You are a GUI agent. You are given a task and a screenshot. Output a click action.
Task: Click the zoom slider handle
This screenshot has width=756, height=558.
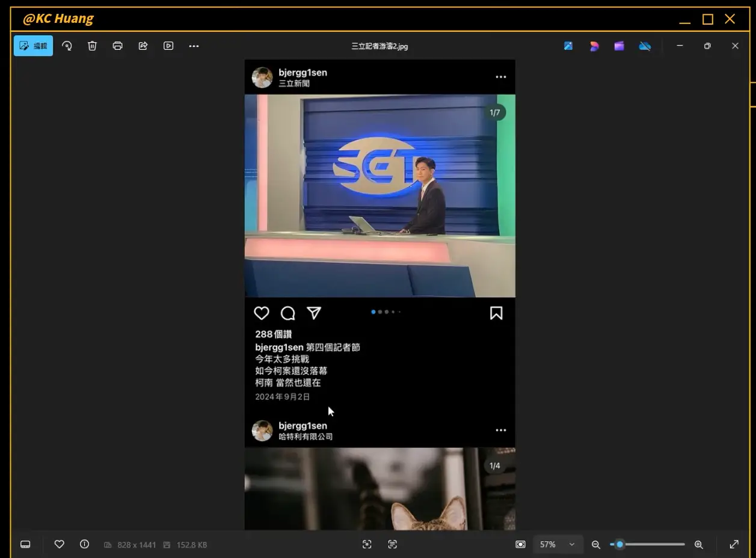click(x=619, y=544)
